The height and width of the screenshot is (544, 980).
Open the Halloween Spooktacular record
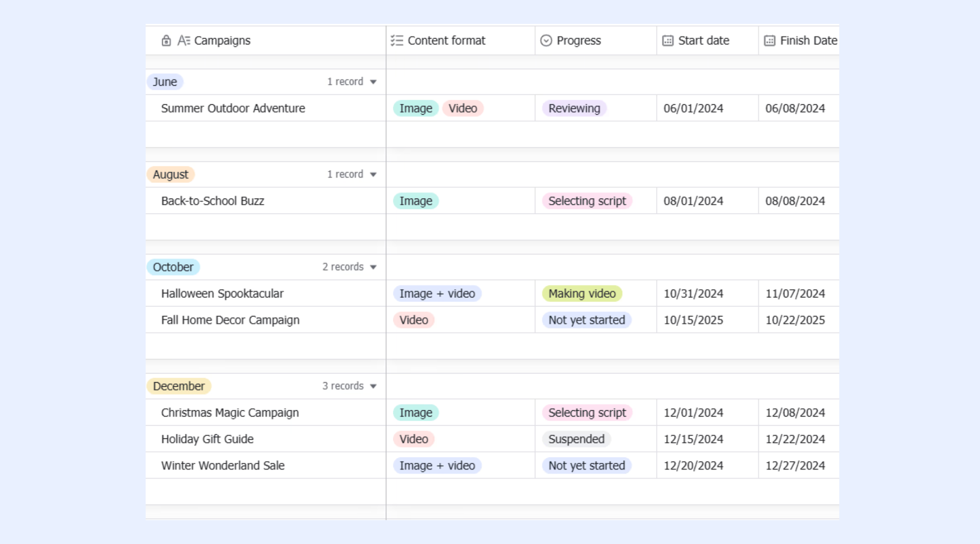point(222,294)
